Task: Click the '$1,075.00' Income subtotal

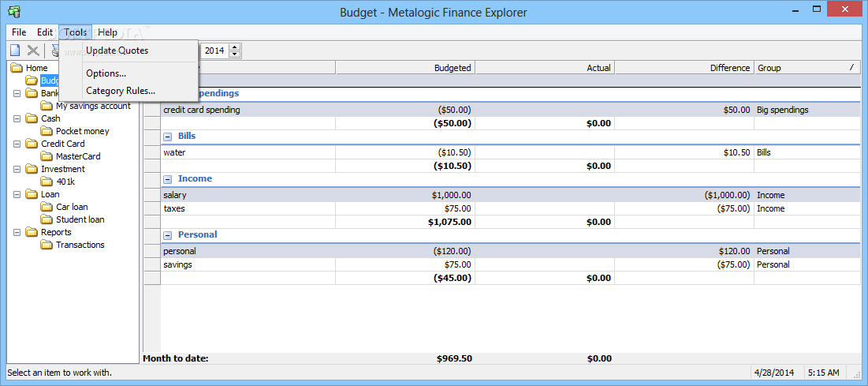Action: tap(449, 222)
